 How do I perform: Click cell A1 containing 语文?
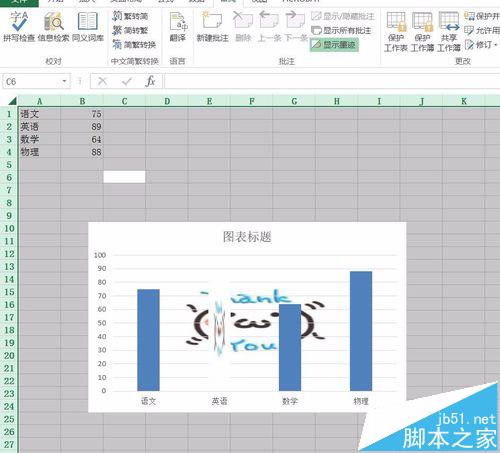(x=39, y=114)
